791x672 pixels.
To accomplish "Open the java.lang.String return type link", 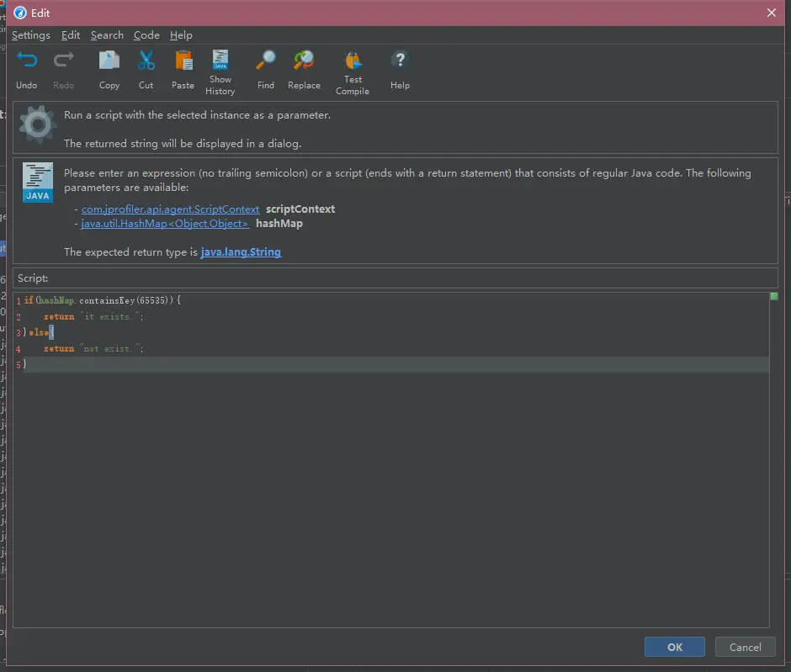I will (x=241, y=252).
